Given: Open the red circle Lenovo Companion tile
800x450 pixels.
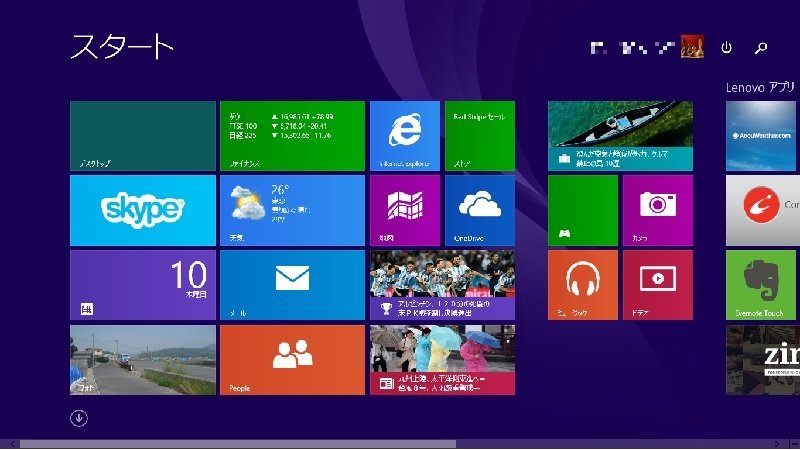Looking at the screenshot, I should [763, 210].
